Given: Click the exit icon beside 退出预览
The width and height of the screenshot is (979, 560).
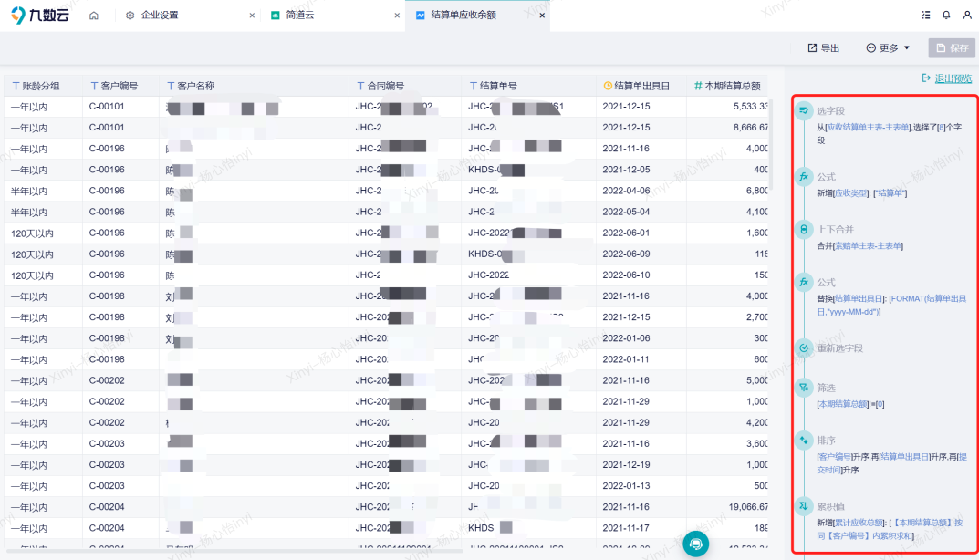Looking at the screenshot, I should 927,78.
